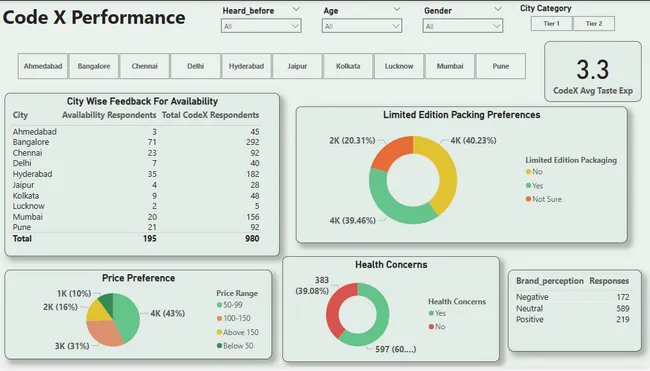The height and width of the screenshot is (371, 650).
Task: Select Below 50 in Price Range legend
Action: pyautogui.click(x=235, y=346)
